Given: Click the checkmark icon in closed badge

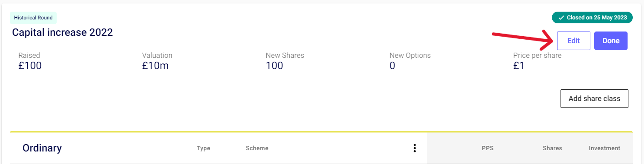Looking at the screenshot, I should pos(561,18).
